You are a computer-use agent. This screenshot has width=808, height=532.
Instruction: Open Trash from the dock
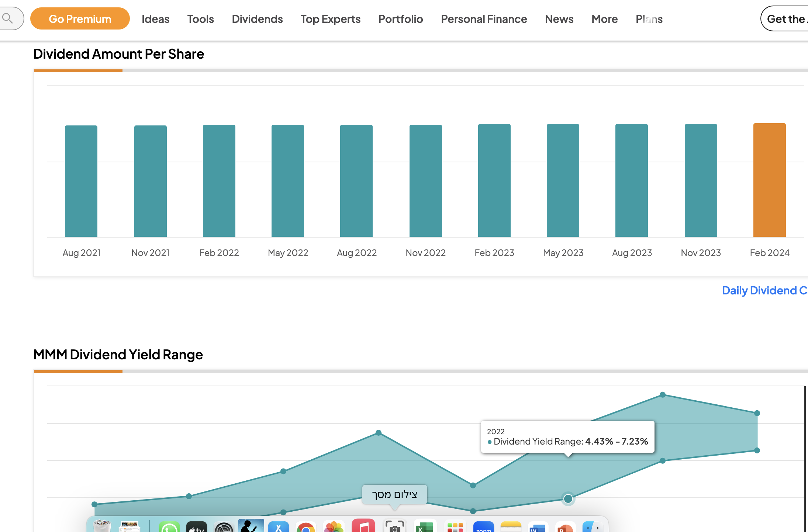102,526
